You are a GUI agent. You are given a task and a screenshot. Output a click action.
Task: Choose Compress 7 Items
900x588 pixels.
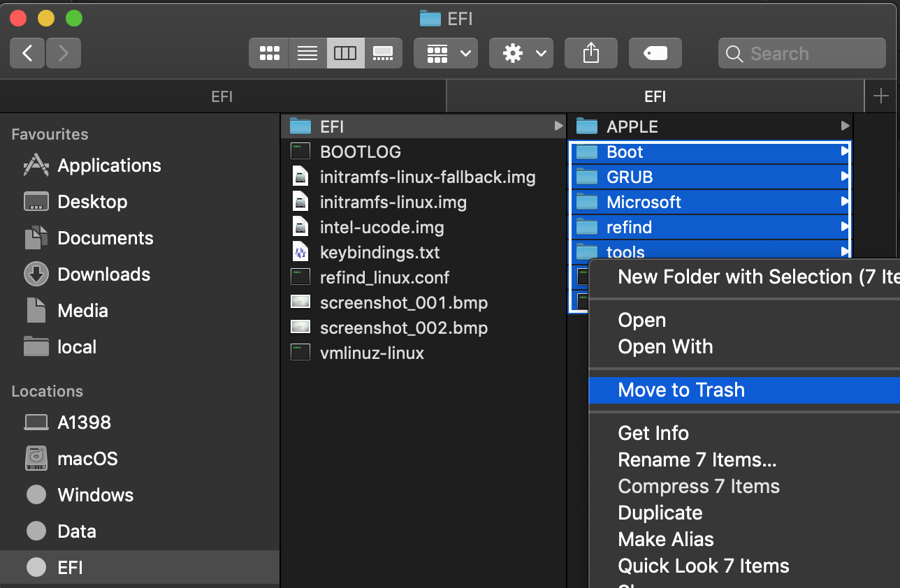point(745,487)
